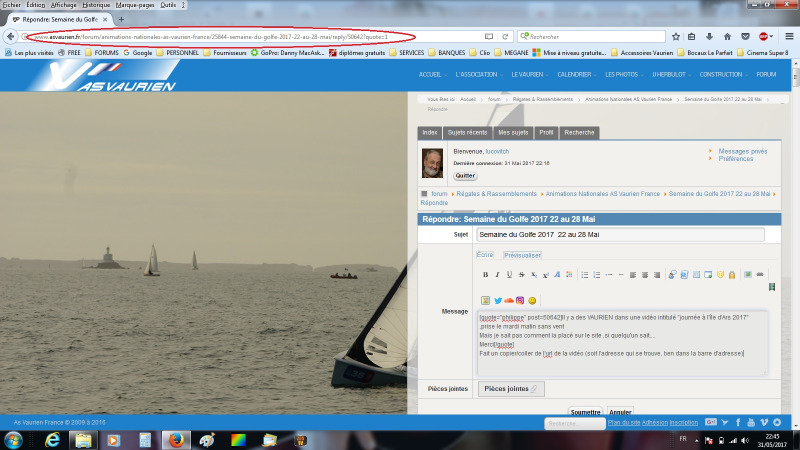Open the Windows Start menu
800x450 pixels.
(x=13, y=440)
